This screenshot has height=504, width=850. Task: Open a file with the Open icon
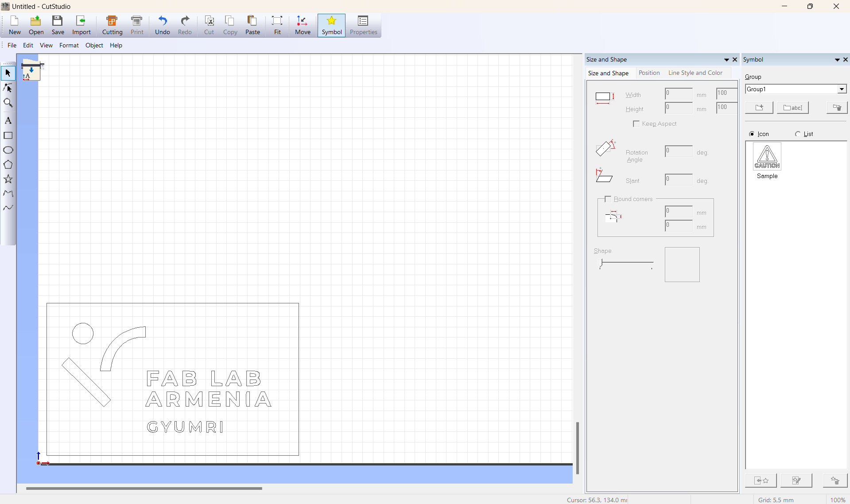click(x=36, y=25)
